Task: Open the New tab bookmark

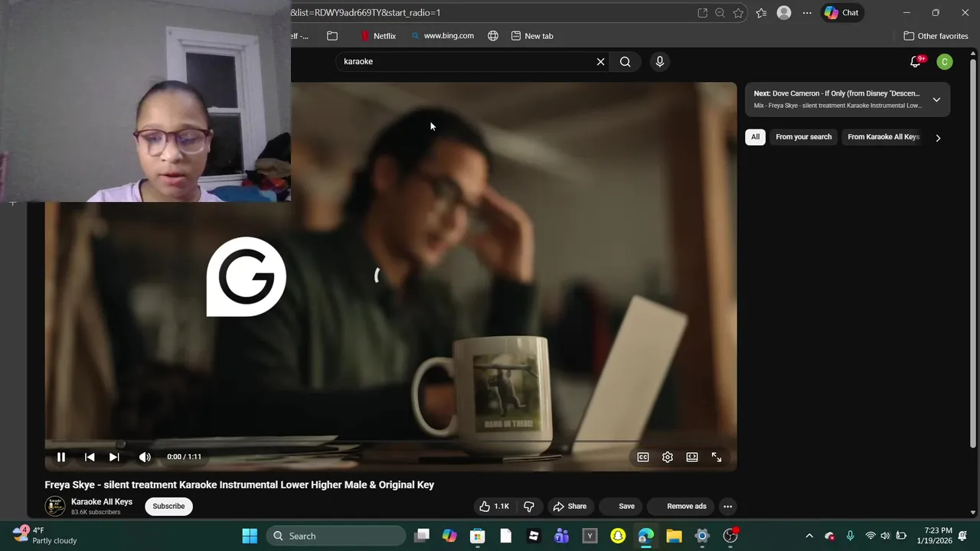Action: 532,36
